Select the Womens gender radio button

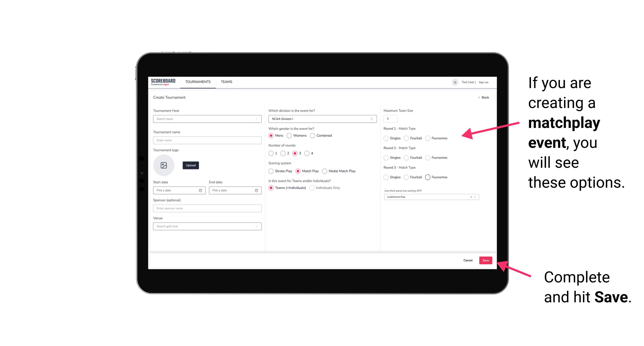289,135
